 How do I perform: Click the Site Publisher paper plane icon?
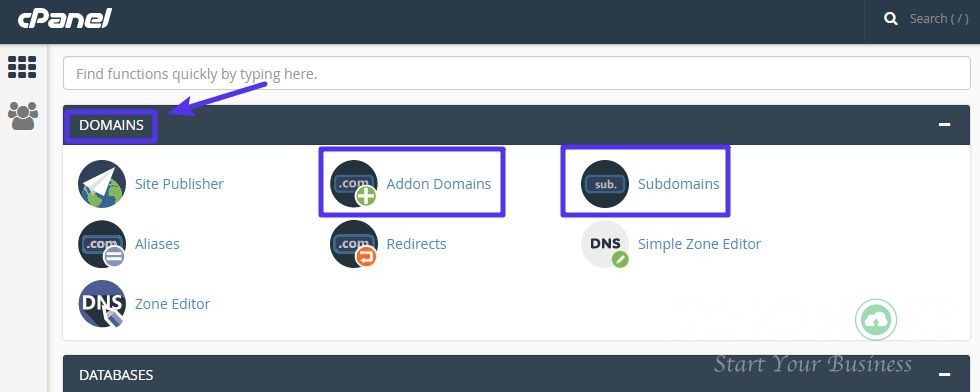102,184
